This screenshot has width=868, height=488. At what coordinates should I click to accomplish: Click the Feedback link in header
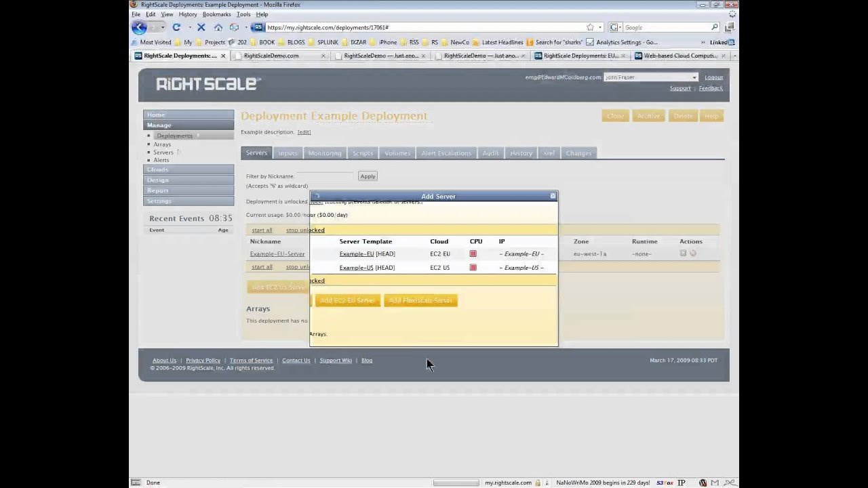tap(711, 88)
